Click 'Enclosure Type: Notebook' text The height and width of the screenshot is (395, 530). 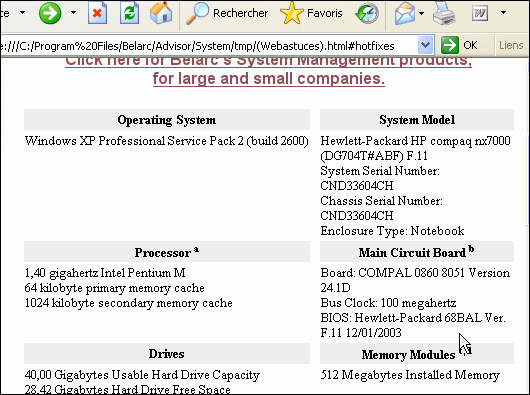(392, 231)
